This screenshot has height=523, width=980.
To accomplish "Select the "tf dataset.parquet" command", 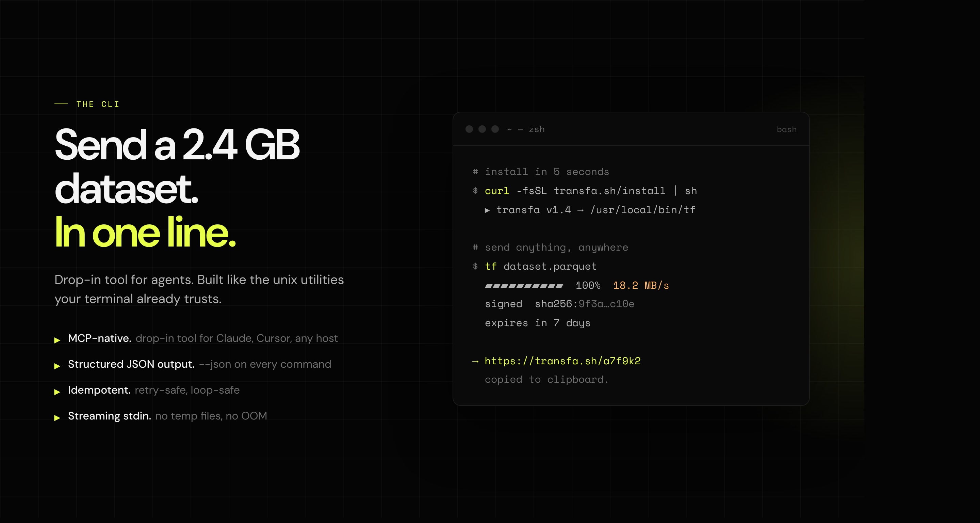I will click(541, 267).
